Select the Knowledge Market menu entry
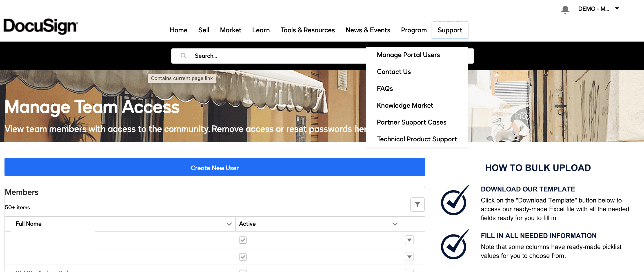The image size is (644, 272). pos(405,105)
